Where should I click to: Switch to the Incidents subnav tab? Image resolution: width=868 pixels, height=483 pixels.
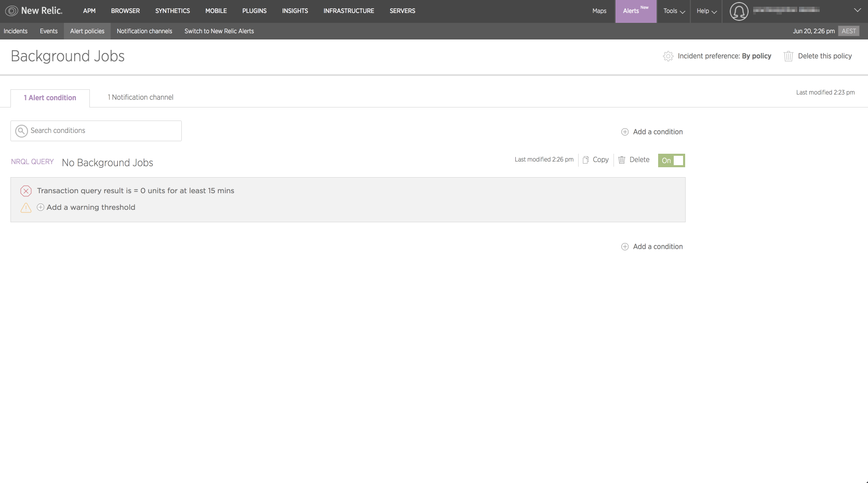[16, 31]
